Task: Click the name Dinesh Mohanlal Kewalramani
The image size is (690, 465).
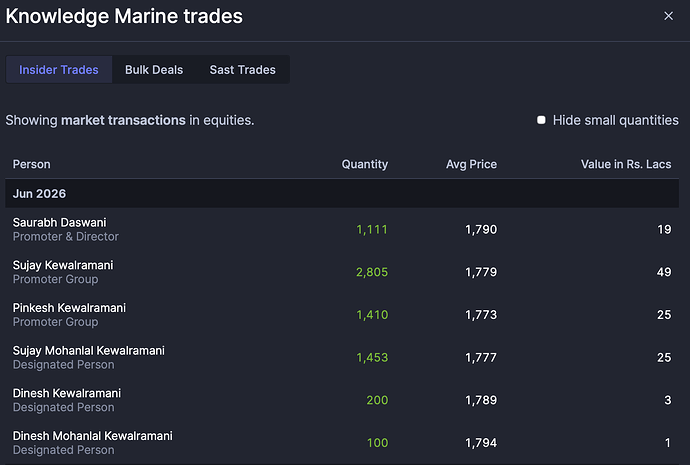Action: [92, 436]
